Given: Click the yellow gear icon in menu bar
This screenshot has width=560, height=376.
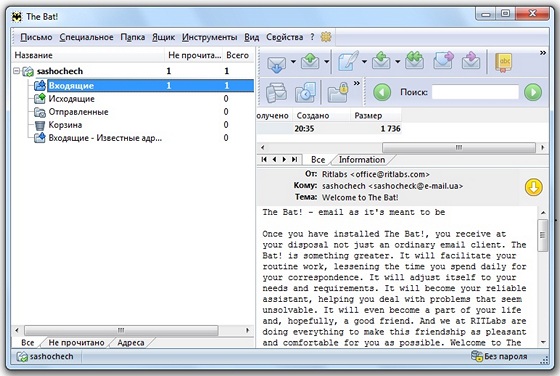Looking at the screenshot, I should click(326, 37).
